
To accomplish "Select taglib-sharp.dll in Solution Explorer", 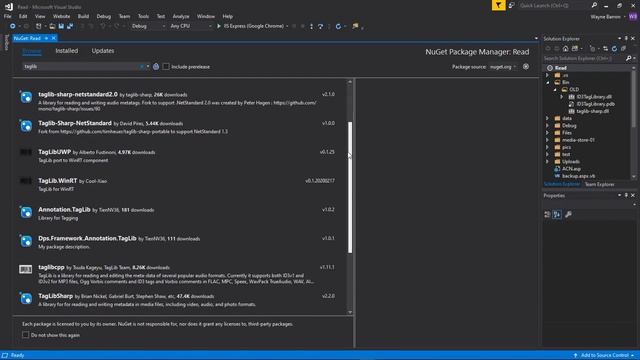I will [592, 111].
